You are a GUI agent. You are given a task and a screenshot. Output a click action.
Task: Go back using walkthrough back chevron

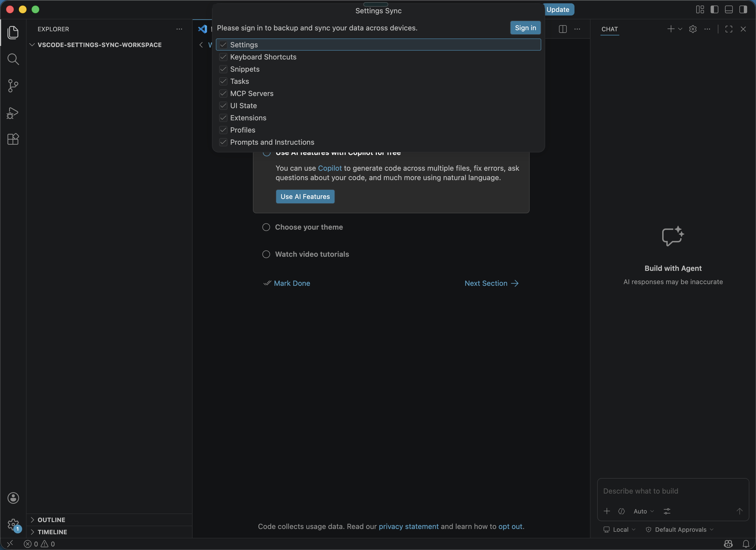201,45
